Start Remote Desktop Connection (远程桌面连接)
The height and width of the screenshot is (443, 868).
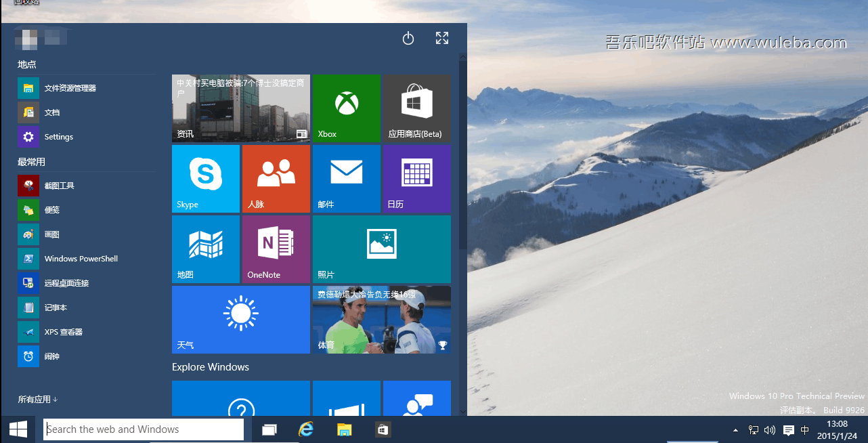click(x=86, y=283)
